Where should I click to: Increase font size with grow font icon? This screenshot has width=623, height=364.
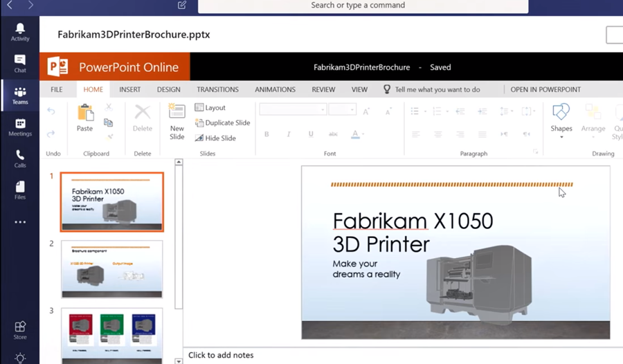coord(366,111)
